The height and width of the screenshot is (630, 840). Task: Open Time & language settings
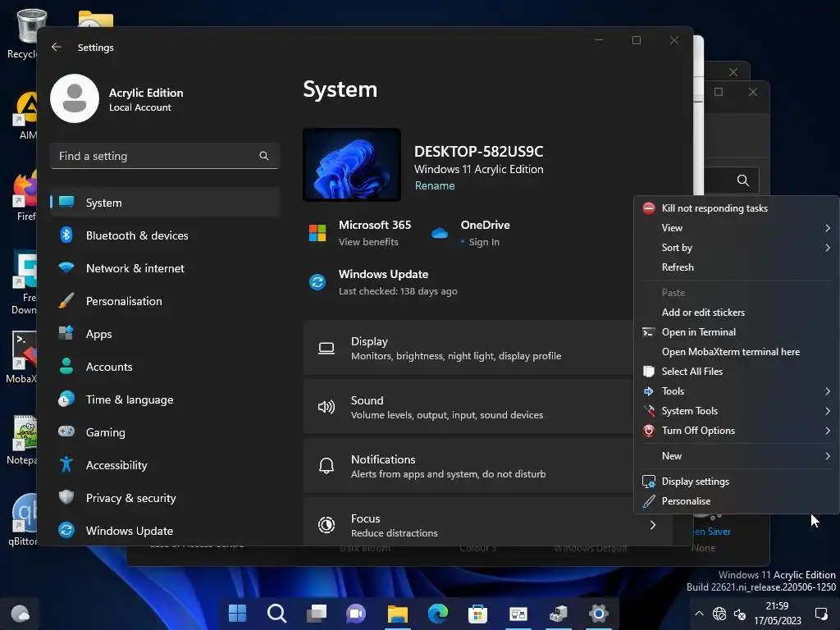165,399
